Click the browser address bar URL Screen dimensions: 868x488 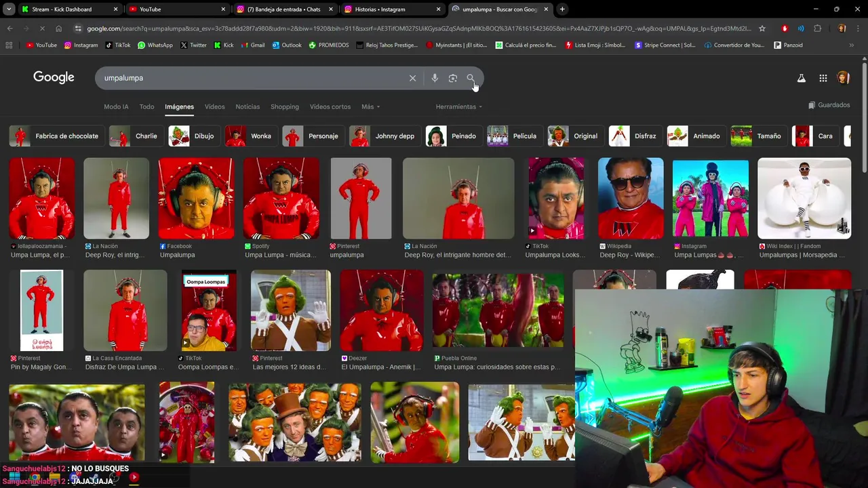[418, 28]
